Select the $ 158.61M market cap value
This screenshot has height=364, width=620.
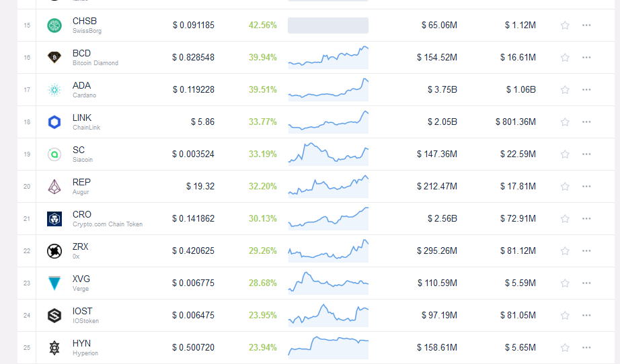[437, 348]
